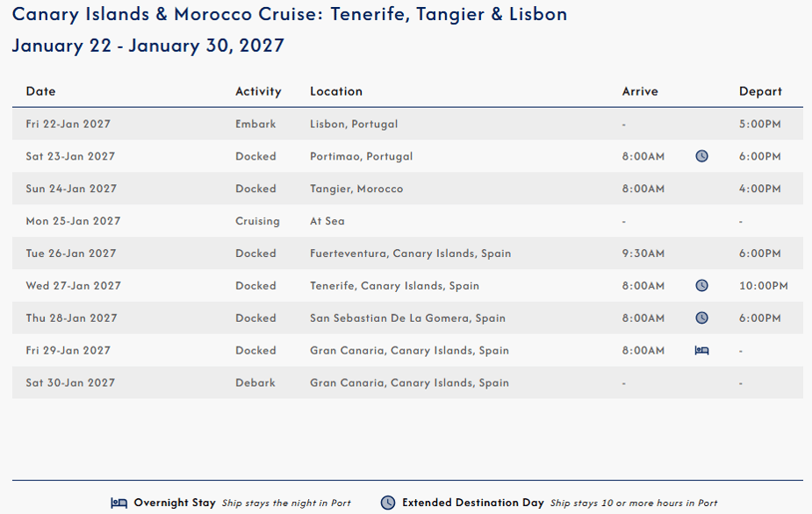812x514 pixels.
Task: Click the Arrive column header
Action: tap(640, 91)
